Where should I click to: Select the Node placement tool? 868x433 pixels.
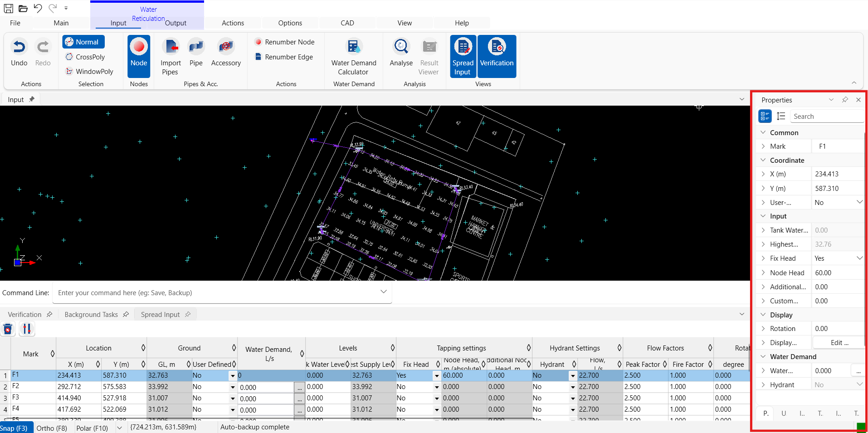[139, 56]
